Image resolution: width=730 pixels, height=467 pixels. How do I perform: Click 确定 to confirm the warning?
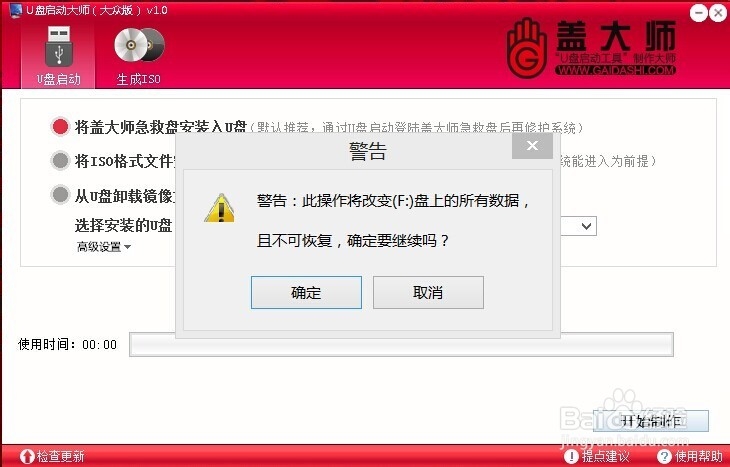click(306, 292)
